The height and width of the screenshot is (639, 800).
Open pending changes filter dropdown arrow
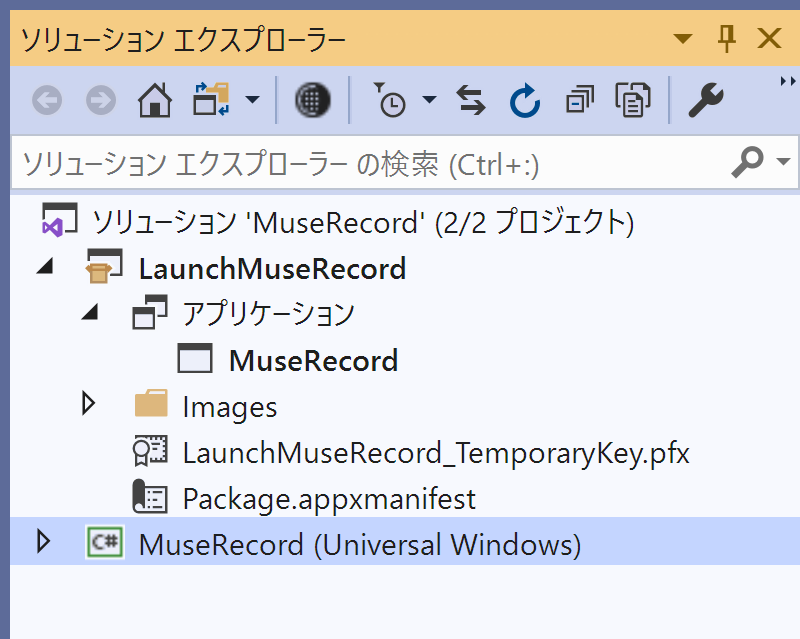[x=430, y=100]
